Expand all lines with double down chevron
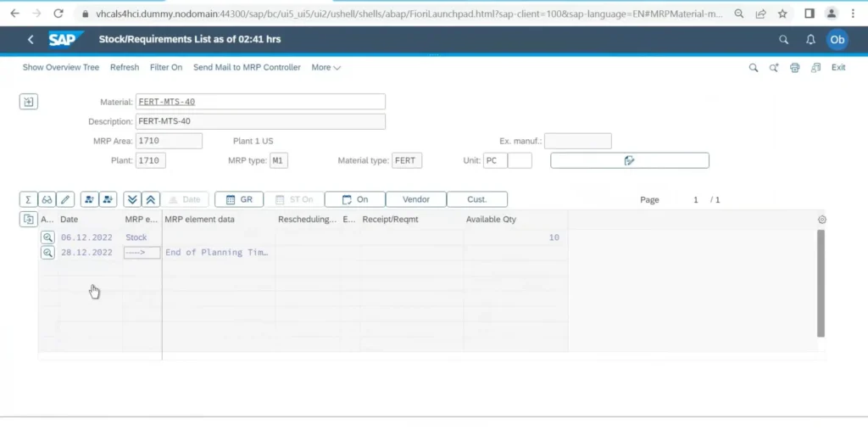The image size is (868, 441). pos(131,199)
